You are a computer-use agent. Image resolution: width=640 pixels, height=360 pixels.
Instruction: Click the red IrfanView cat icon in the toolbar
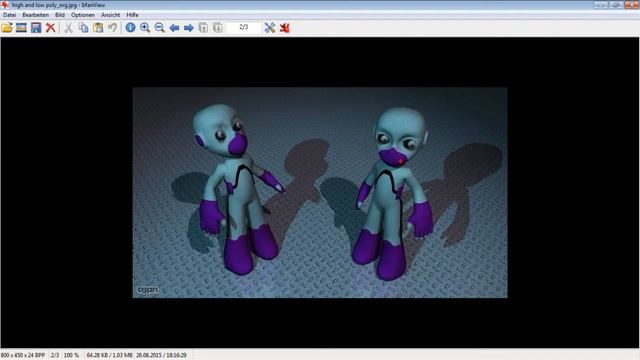click(285, 28)
